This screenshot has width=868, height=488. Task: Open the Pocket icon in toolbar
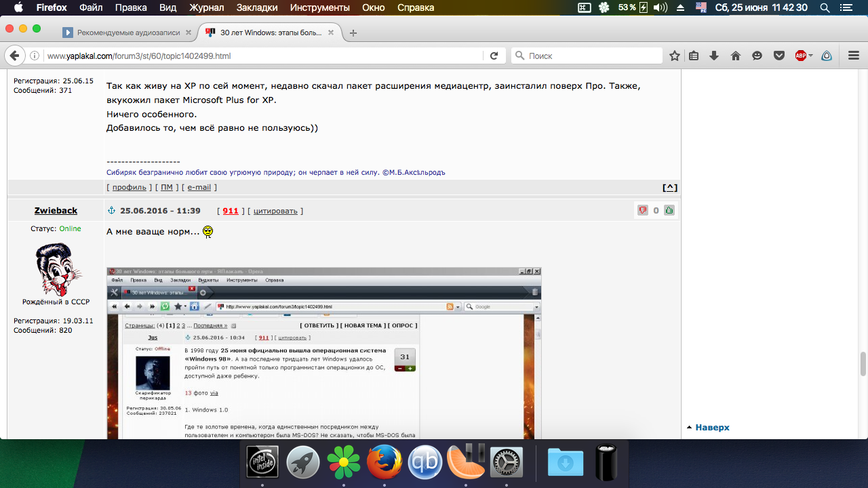(780, 56)
